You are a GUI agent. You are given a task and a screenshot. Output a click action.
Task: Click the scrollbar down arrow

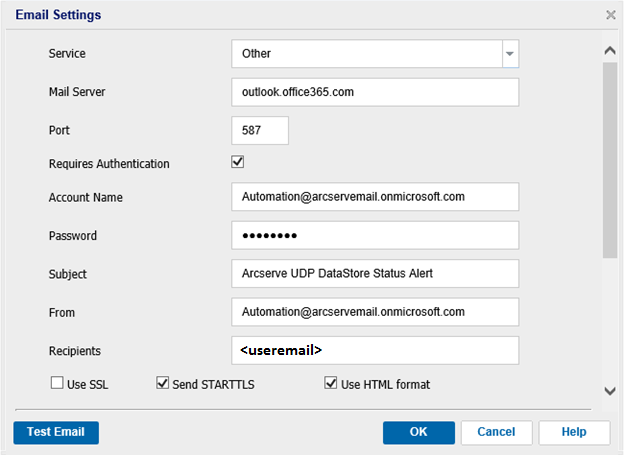(610, 391)
